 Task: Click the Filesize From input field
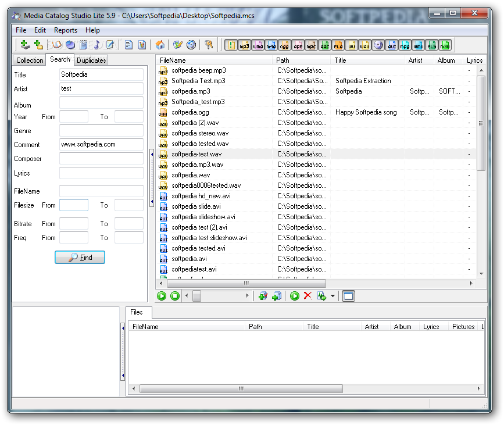click(x=74, y=205)
